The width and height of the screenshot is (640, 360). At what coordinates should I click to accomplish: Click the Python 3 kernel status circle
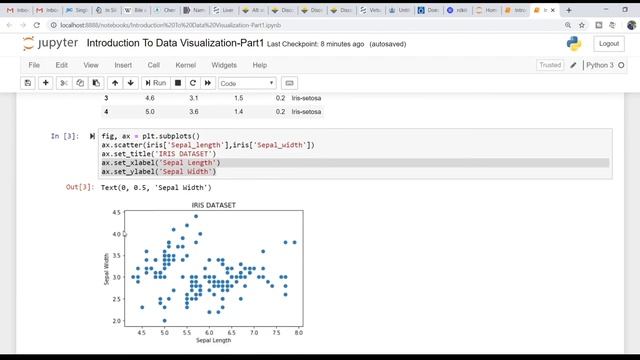pos(621,65)
